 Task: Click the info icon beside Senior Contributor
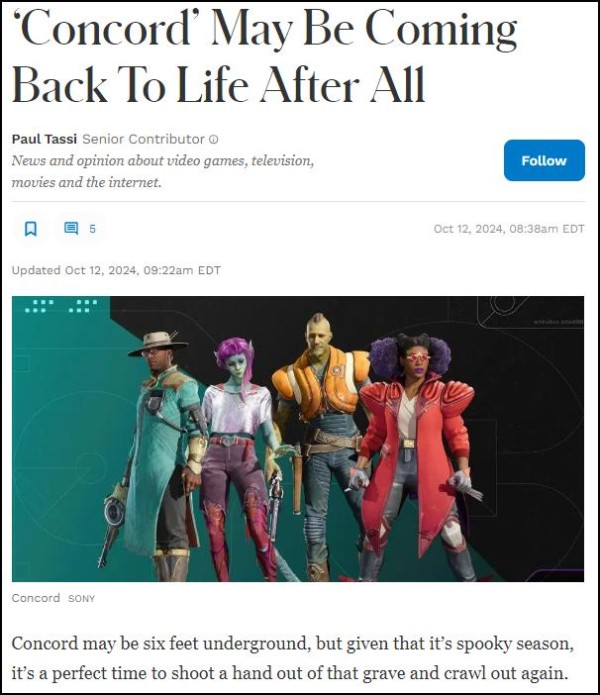214,139
